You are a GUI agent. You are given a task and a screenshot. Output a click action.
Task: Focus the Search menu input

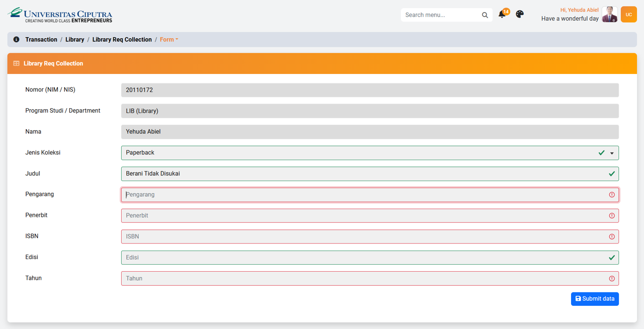pos(440,15)
